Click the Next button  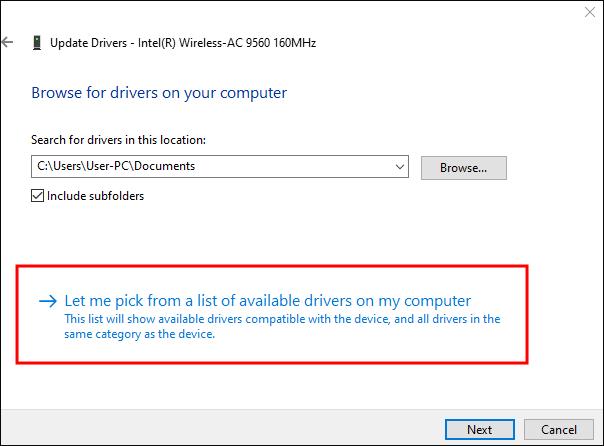(x=480, y=429)
